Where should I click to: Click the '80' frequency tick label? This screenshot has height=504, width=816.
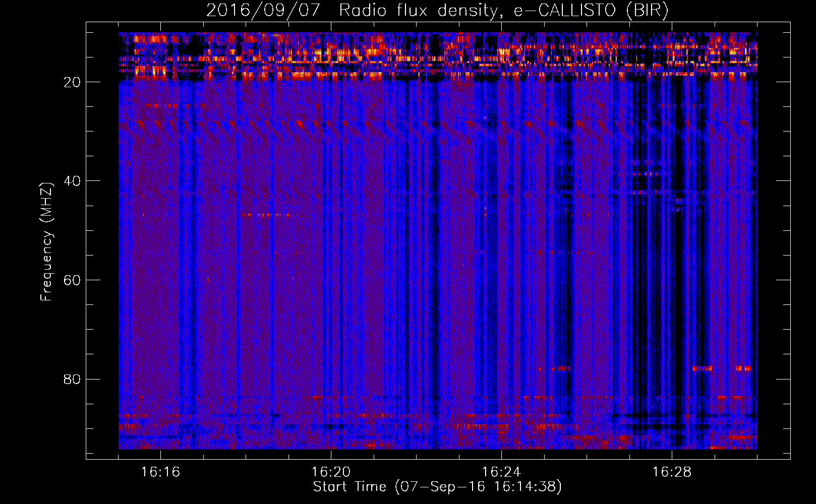tap(73, 379)
